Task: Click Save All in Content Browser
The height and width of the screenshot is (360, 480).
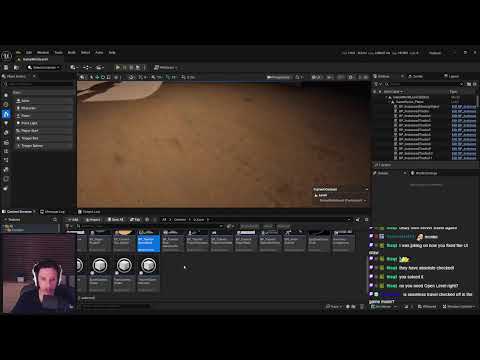Action: point(116,220)
